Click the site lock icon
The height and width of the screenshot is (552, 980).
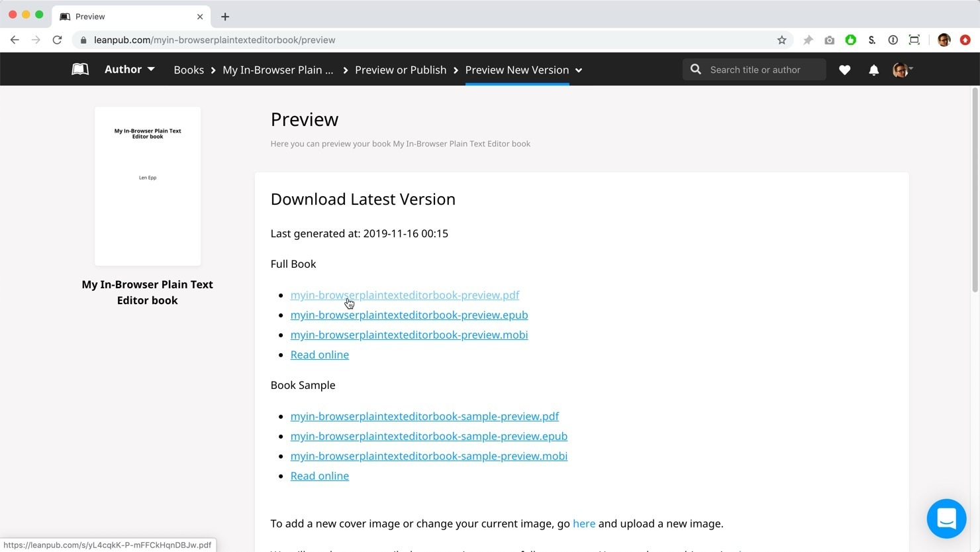pos(83,40)
